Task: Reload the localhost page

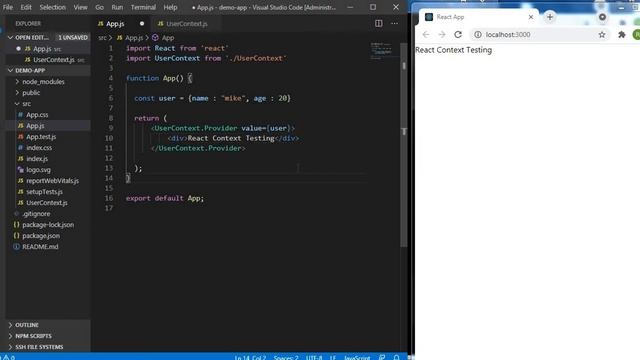Action: pyautogui.click(x=458, y=35)
